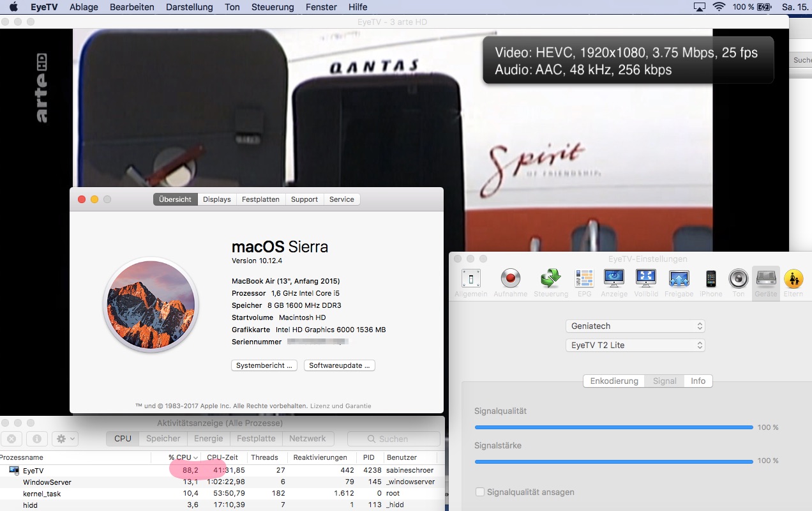Viewport: 812px width, 511px height.
Task: Open the Bearbeiten menu
Action: tap(132, 7)
